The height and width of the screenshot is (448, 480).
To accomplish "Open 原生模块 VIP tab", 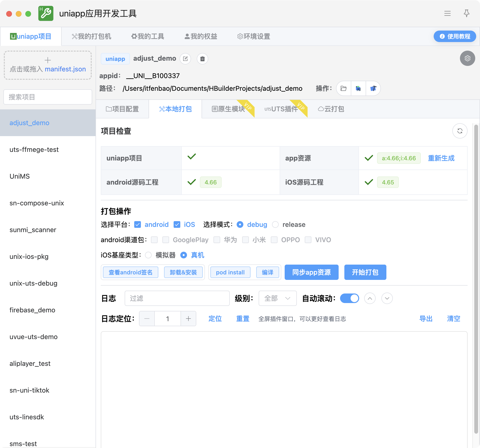I will 228,109.
